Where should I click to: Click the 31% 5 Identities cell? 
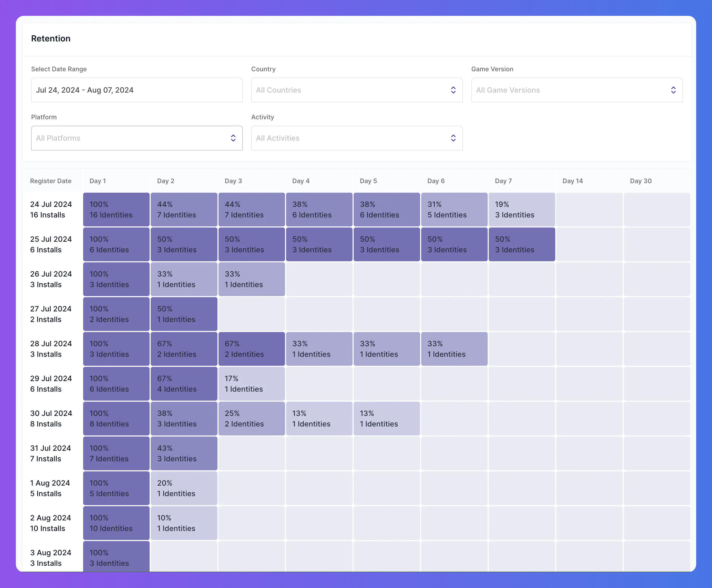454,210
